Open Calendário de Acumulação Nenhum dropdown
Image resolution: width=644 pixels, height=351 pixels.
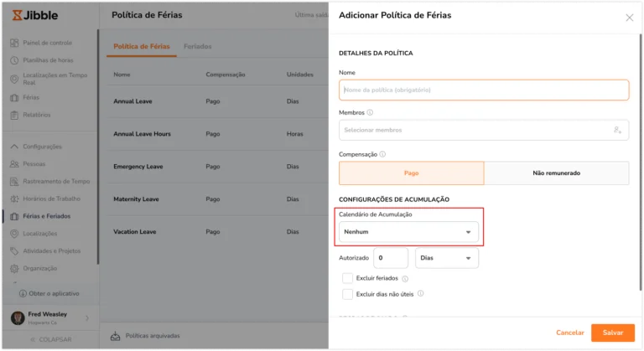click(x=408, y=232)
